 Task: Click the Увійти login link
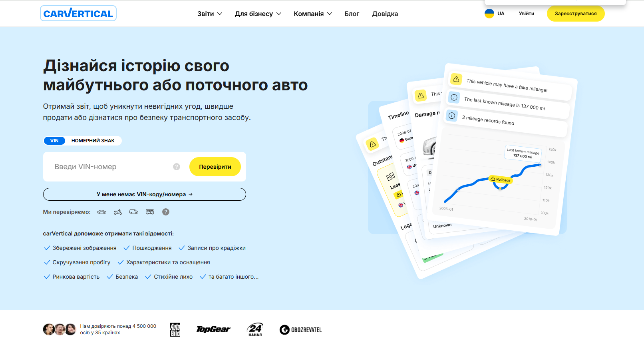[527, 14]
